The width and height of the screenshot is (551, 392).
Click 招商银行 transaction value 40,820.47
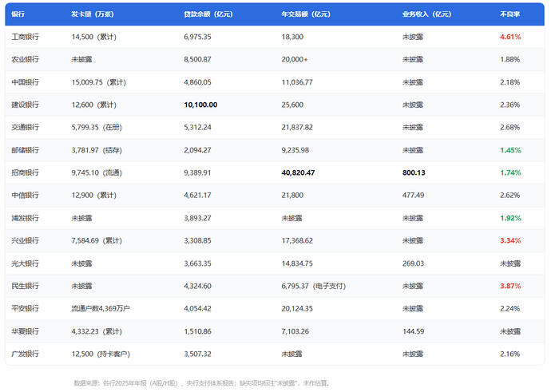click(298, 172)
